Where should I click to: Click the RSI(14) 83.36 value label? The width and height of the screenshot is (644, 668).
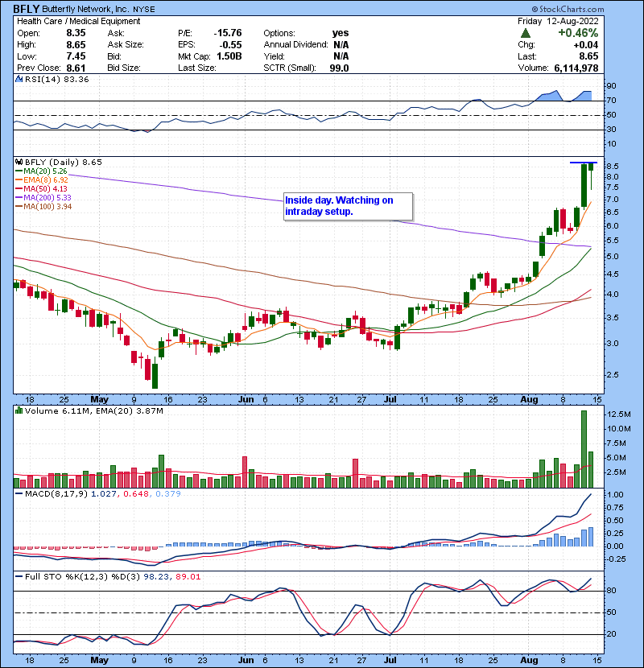[x=57, y=79]
